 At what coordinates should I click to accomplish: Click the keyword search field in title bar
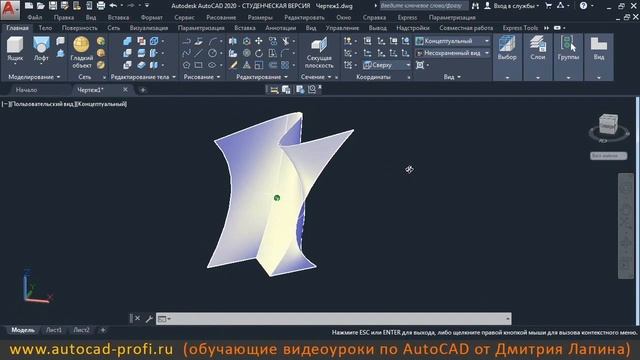pos(424,6)
